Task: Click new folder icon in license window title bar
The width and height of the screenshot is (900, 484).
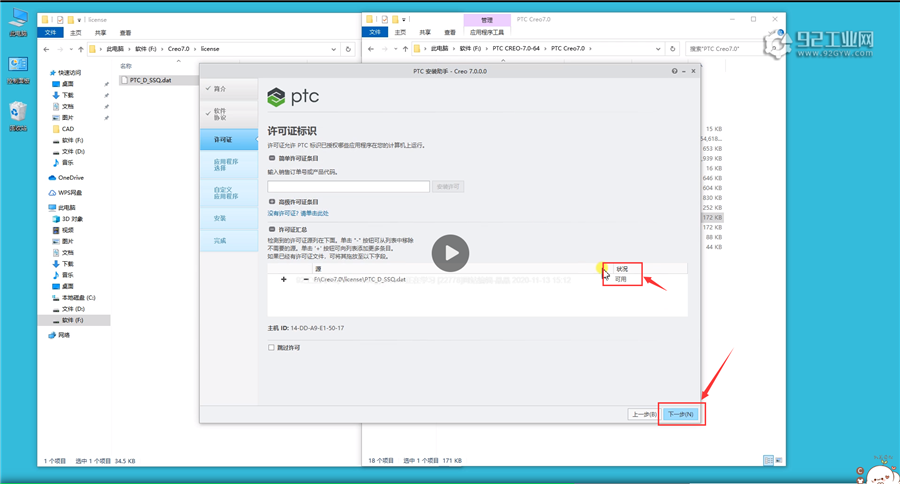Action: click(70, 20)
